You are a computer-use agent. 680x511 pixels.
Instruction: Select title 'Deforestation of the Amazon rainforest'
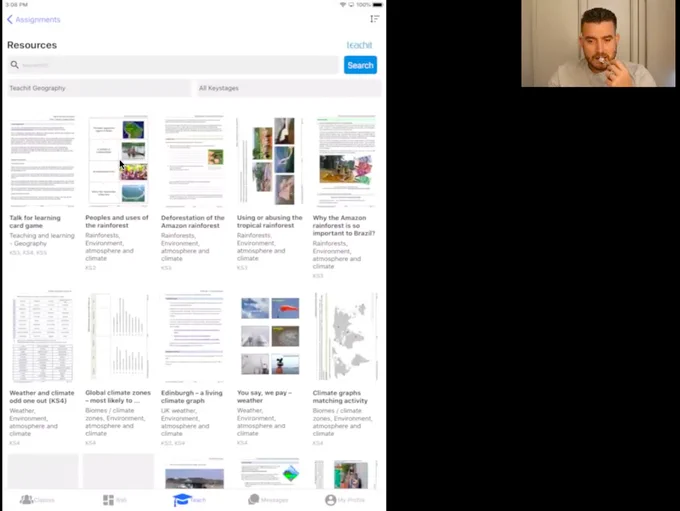pos(193,221)
